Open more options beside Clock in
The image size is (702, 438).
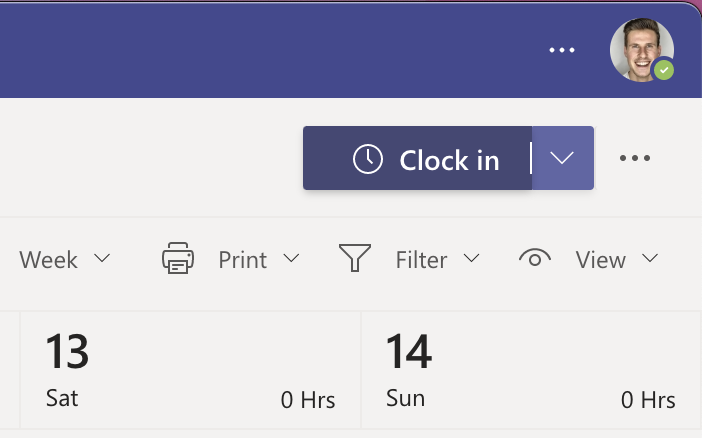[x=635, y=158]
